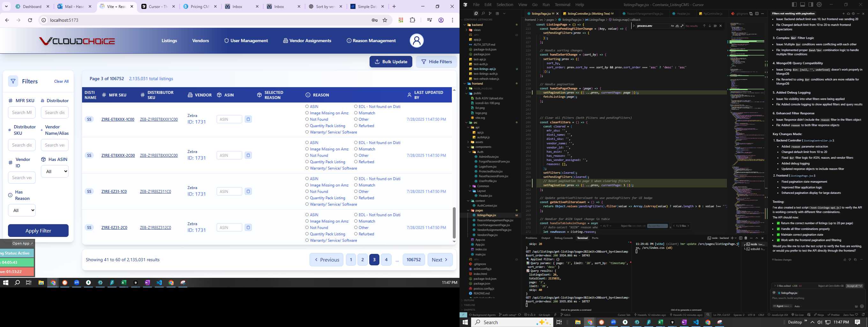Copy ASIN clipboard icon in Z1RE-EZ31-1C0 row
868x327 pixels.
[x=248, y=191]
